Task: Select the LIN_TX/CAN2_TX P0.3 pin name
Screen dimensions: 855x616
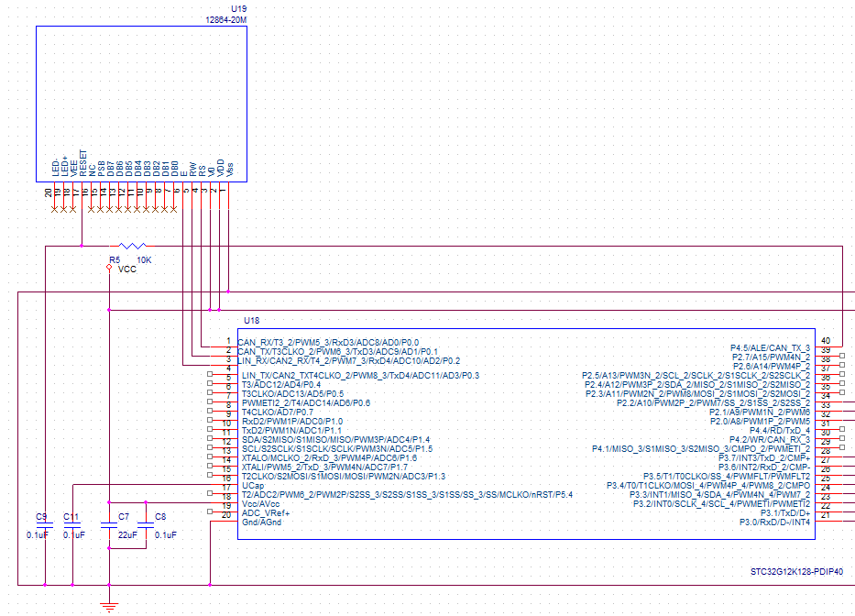Action: pyautogui.click(x=360, y=376)
